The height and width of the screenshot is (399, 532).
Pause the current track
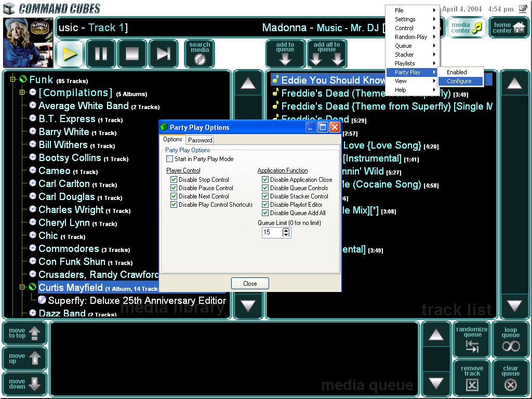coord(101,54)
